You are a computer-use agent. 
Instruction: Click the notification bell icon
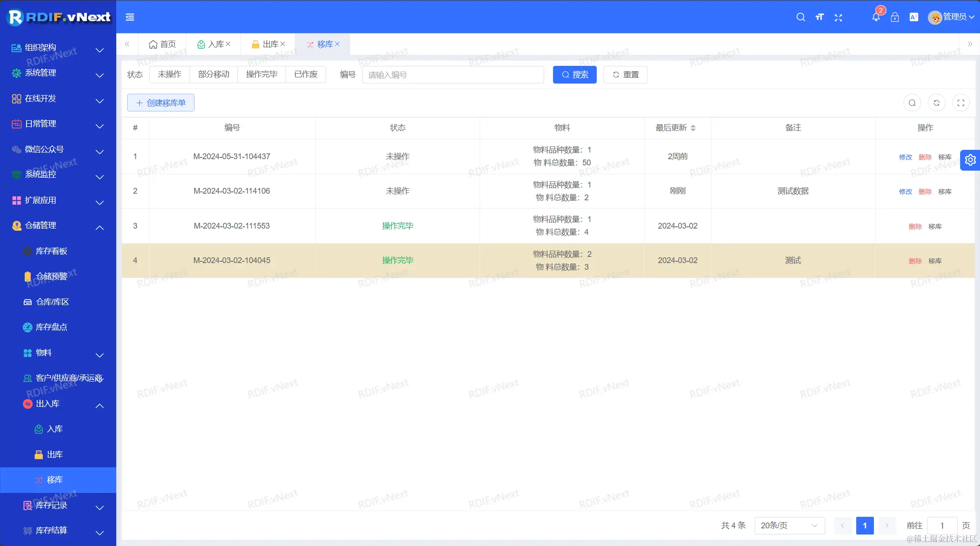point(876,17)
